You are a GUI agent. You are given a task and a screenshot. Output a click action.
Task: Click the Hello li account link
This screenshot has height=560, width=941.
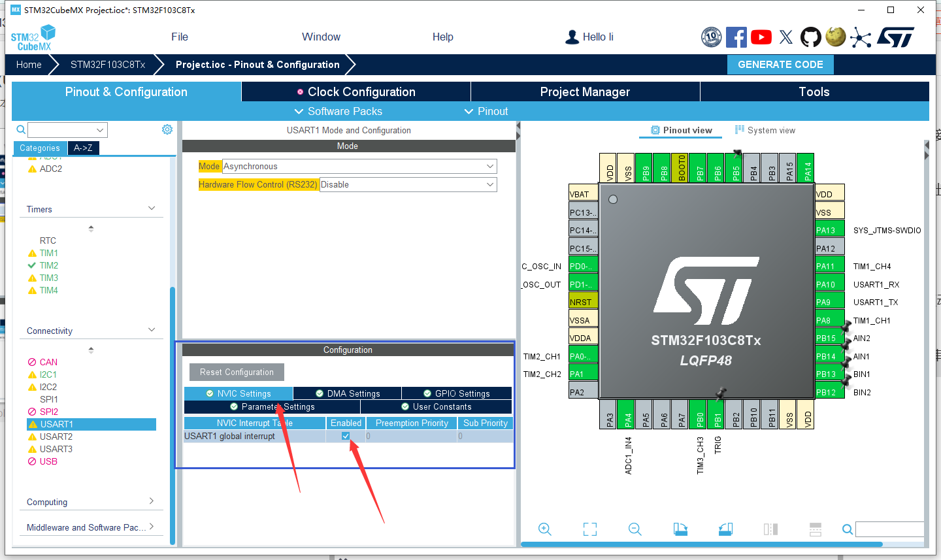pos(598,37)
